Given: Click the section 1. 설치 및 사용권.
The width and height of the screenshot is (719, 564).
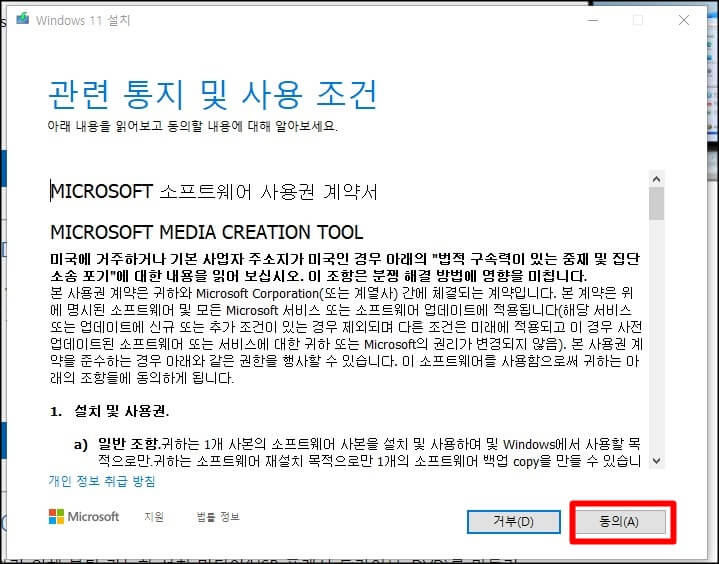Looking at the screenshot, I should coord(110,411).
